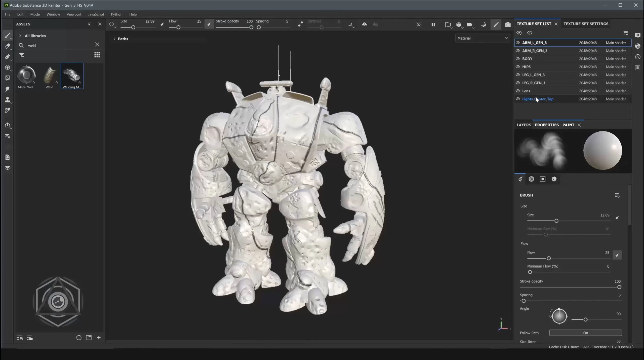
Task: Open the Material mode dropdown
Action: [482, 38]
